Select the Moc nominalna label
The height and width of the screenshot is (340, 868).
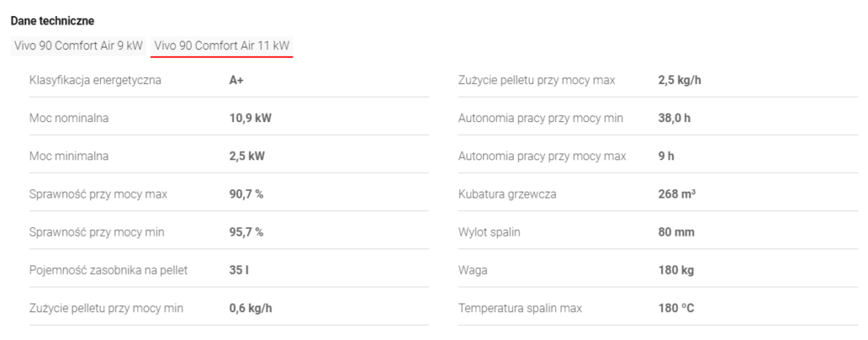point(69,119)
